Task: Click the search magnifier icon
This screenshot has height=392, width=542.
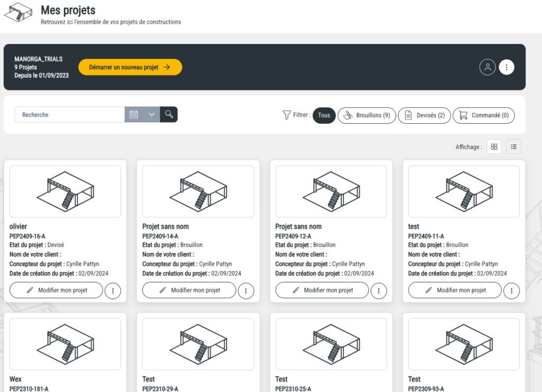Action: pos(169,114)
